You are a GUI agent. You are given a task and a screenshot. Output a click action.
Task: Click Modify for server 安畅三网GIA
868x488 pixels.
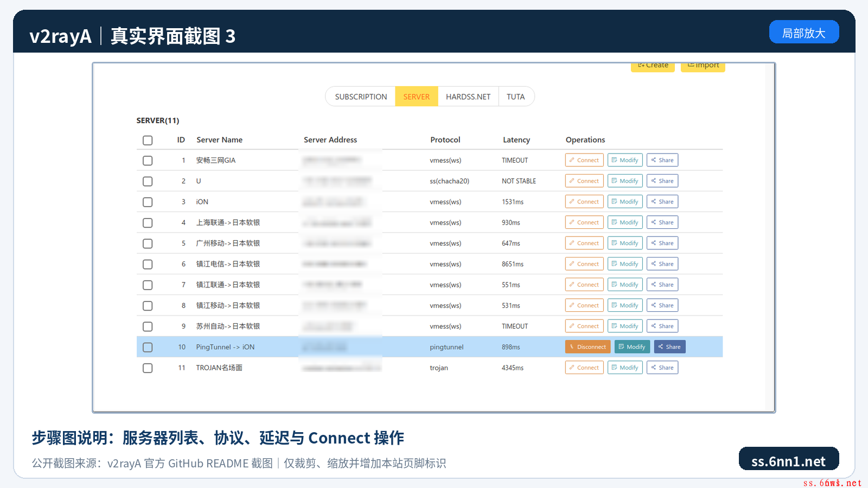pyautogui.click(x=625, y=160)
